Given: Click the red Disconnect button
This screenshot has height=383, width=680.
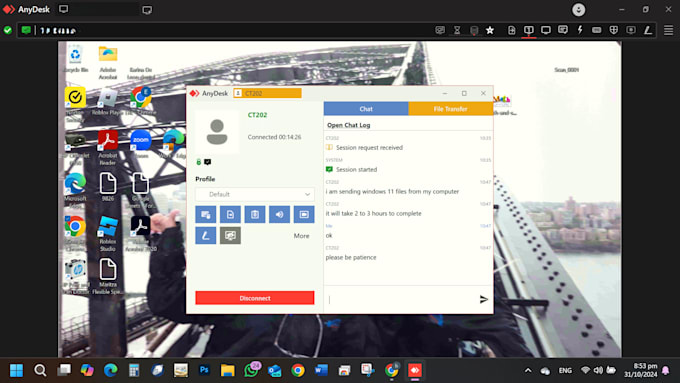Looking at the screenshot, I should point(255,298).
